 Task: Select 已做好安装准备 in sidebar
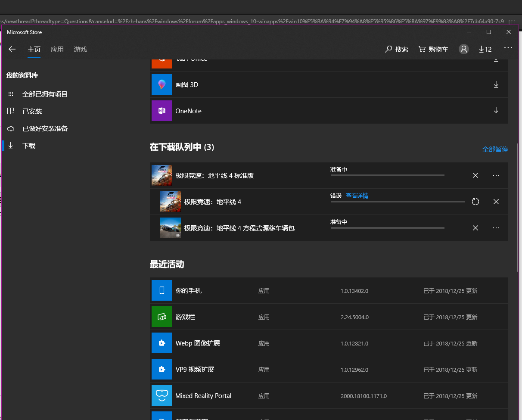point(45,128)
